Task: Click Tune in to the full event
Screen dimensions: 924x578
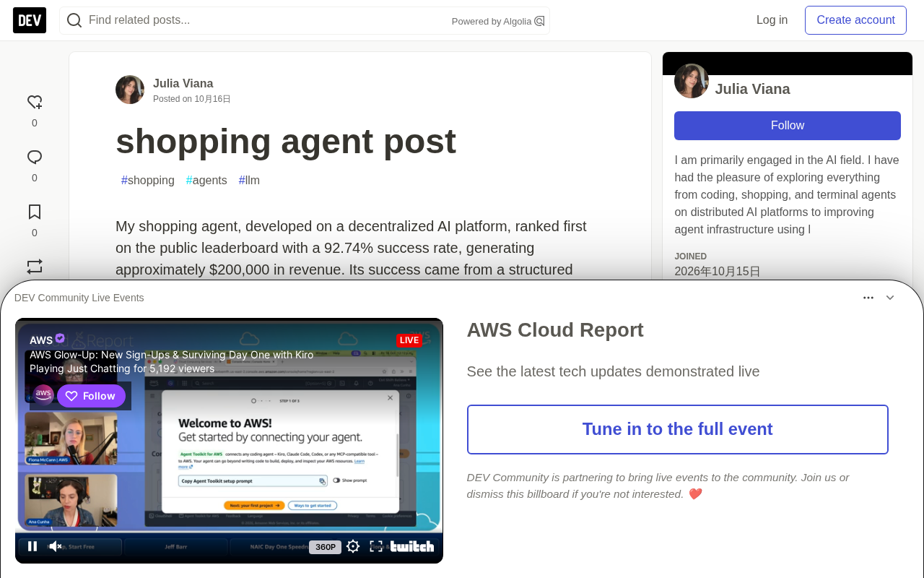Action: [678, 429]
